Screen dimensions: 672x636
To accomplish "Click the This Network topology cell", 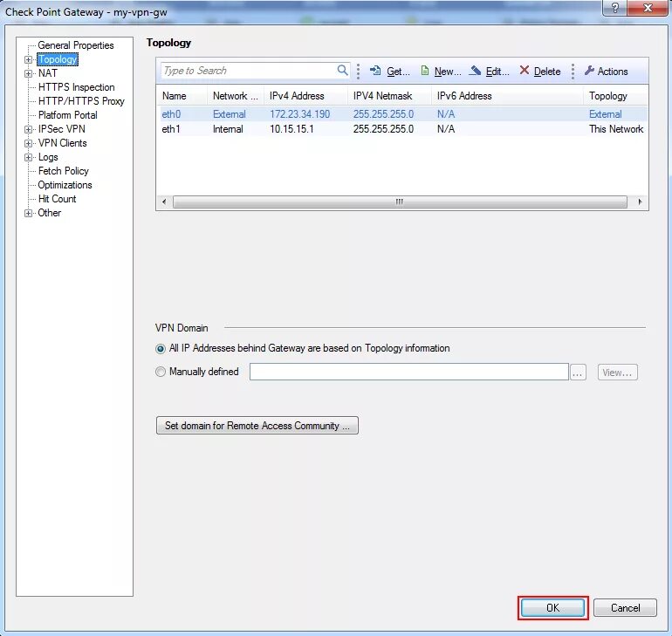I will pos(616,129).
